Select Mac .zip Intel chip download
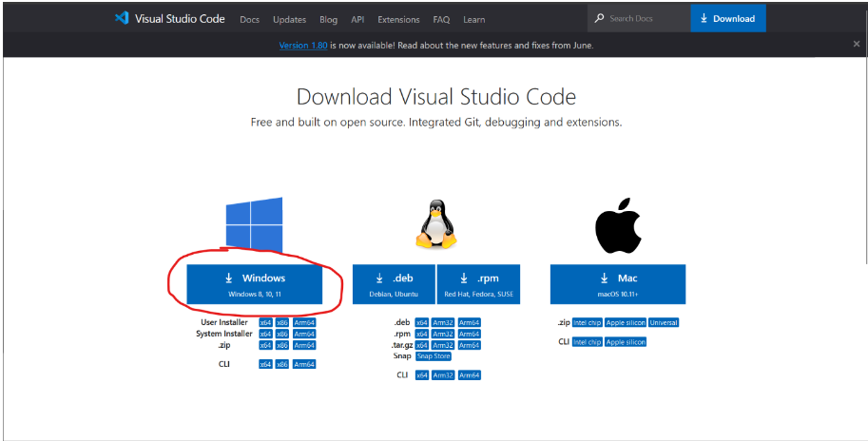 point(588,322)
